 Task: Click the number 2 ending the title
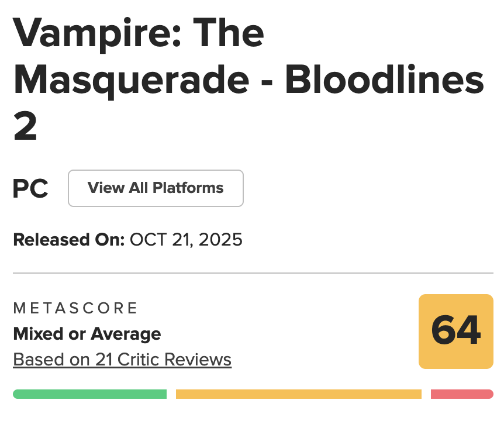26,127
